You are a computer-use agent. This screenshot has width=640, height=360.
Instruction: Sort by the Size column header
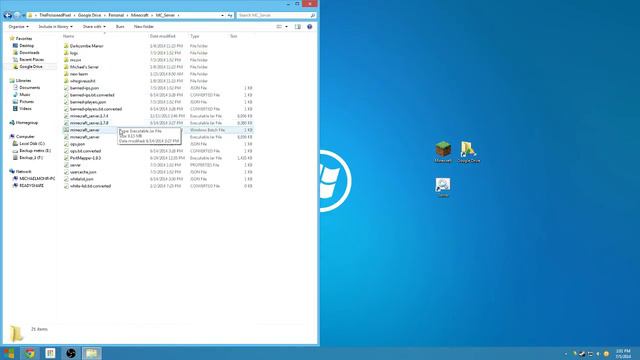233,36
